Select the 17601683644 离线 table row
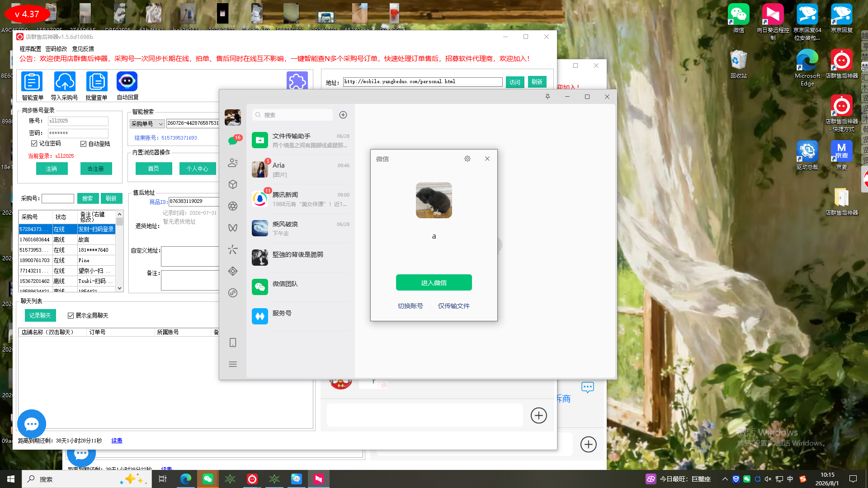The height and width of the screenshot is (488, 868). pos(67,239)
